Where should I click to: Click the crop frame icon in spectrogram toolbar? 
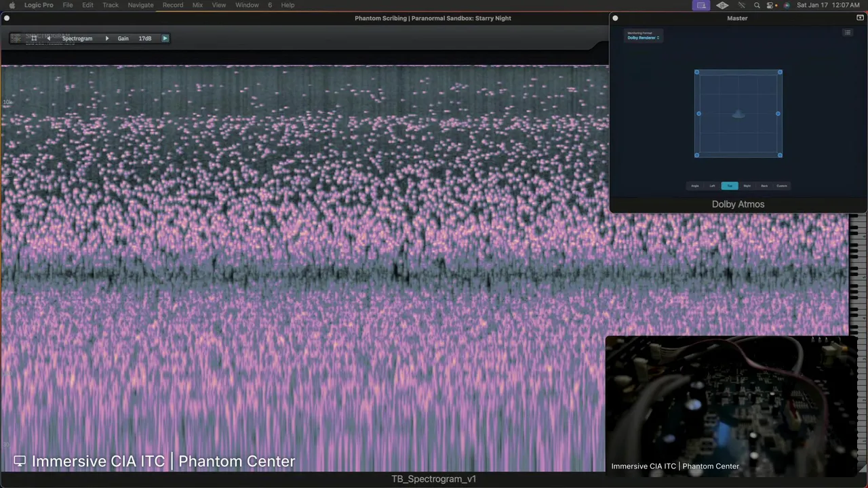click(34, 38)
